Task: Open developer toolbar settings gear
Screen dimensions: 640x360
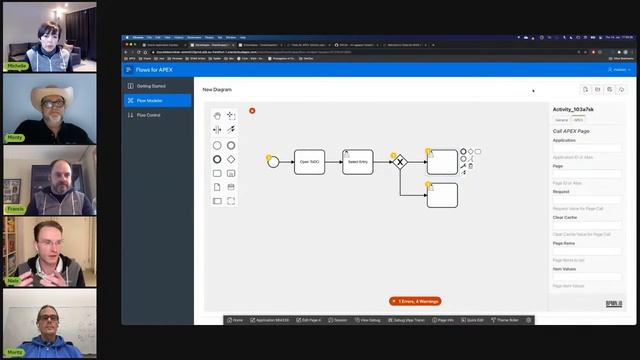Action: (x=529, y=320)
